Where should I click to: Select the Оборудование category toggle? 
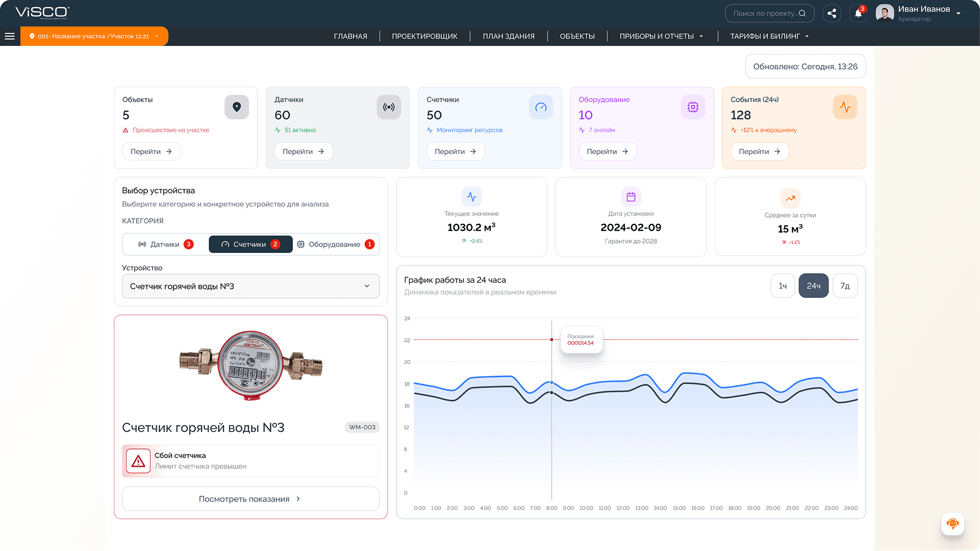coord(335,245)
